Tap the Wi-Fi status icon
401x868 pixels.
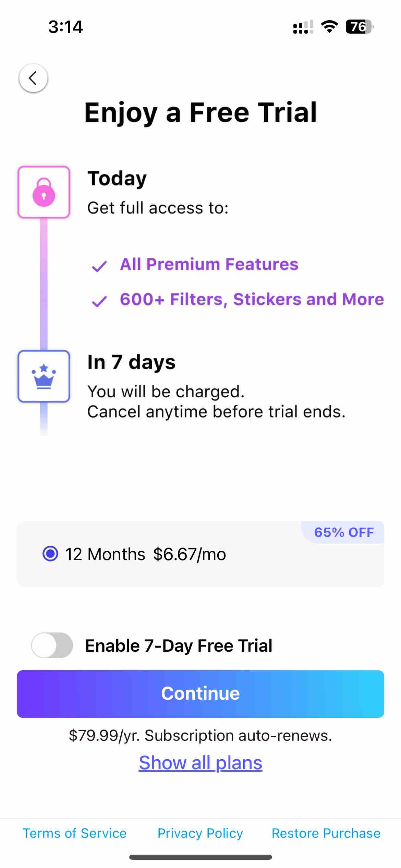(329, 27)
